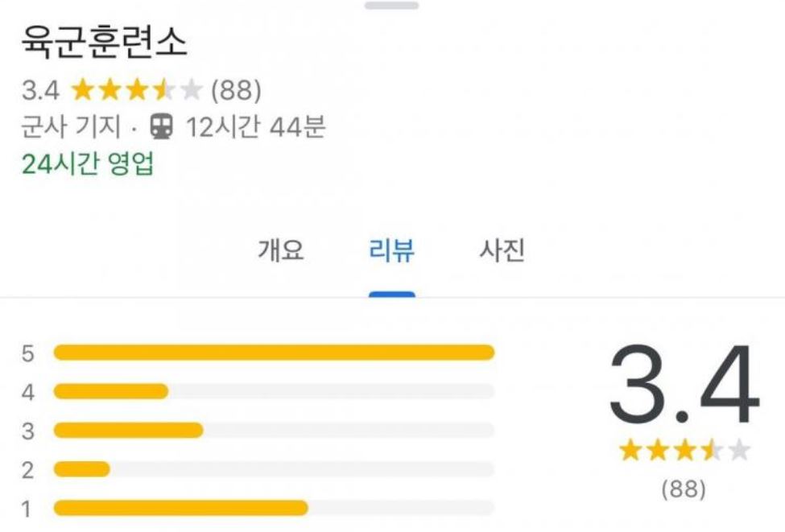The image size is (785, 532).
Task: Open the 개요 tab
Action: [281, 250]
